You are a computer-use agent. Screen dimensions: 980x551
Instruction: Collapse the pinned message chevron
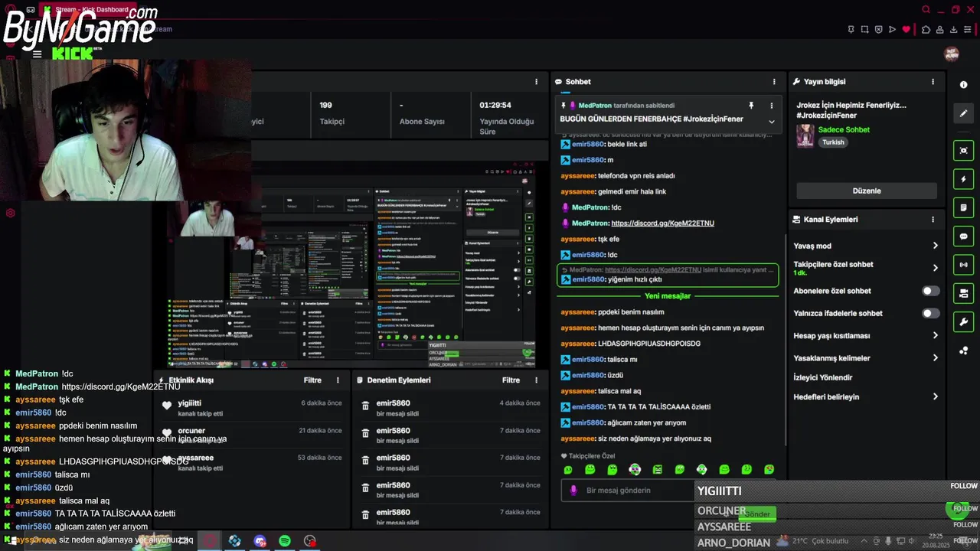point(771,121)
